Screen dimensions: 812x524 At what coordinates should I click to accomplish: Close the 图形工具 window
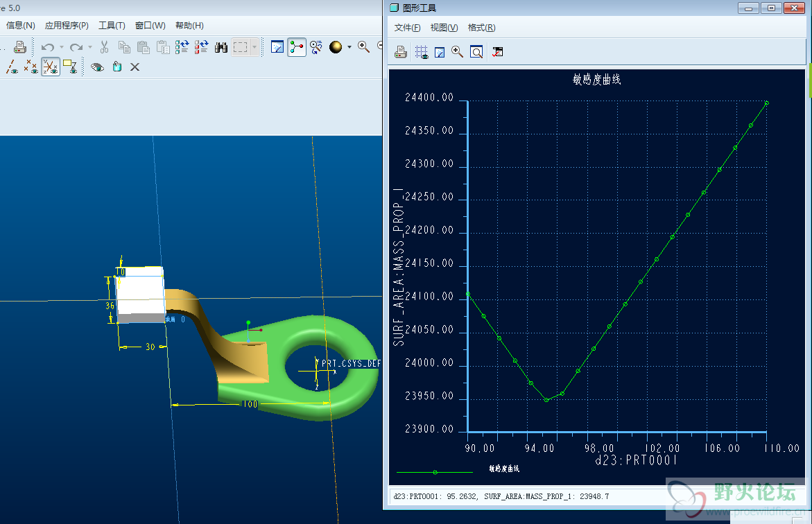point(794,8)
